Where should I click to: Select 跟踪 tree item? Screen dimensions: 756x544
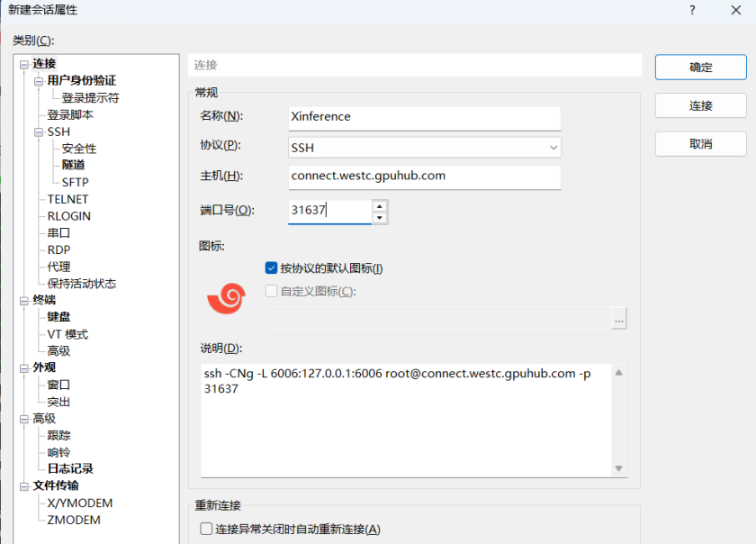pyautogui.click(x=58, y=436)
